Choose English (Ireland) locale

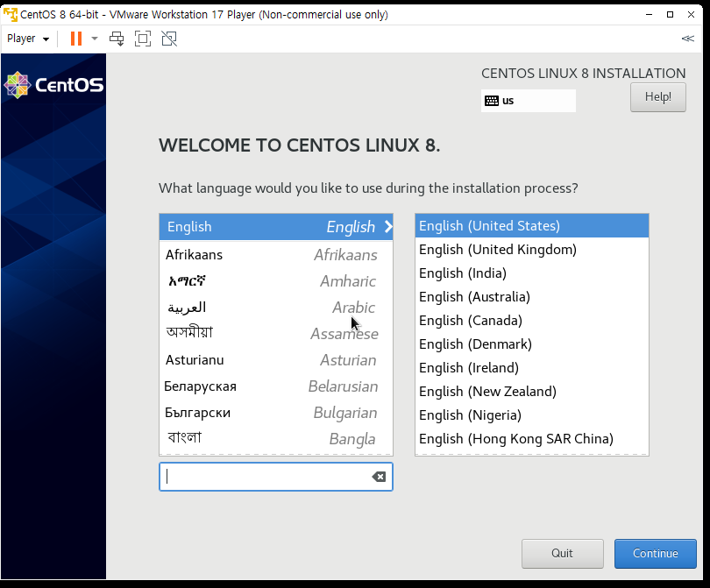coord(531,367)
